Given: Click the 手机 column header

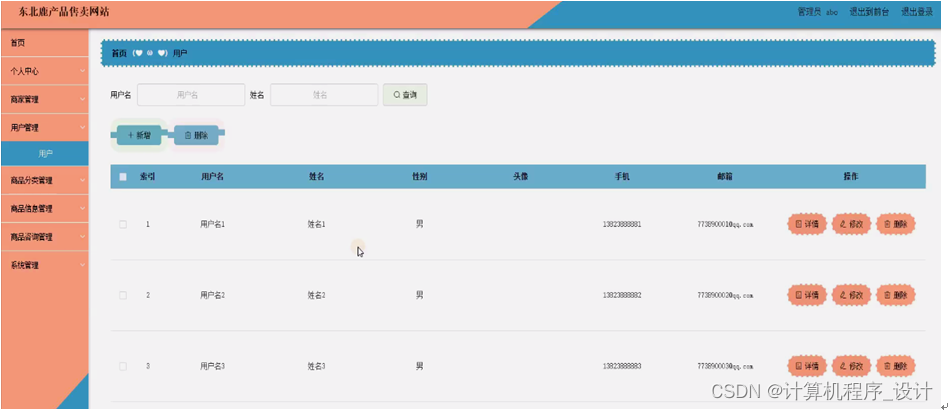Looking at the screenshot, I should pyautogui.click(x=622, y=177).
